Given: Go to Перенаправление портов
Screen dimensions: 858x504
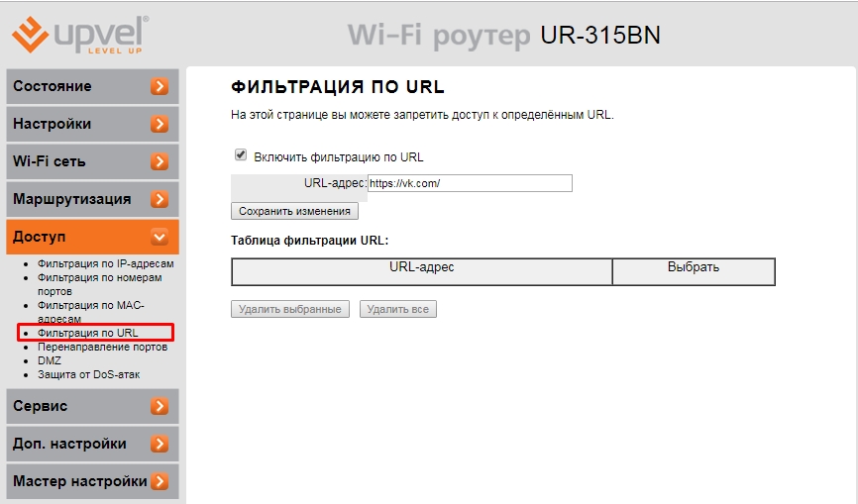Looking at the screenshot, I should (102, 348).
